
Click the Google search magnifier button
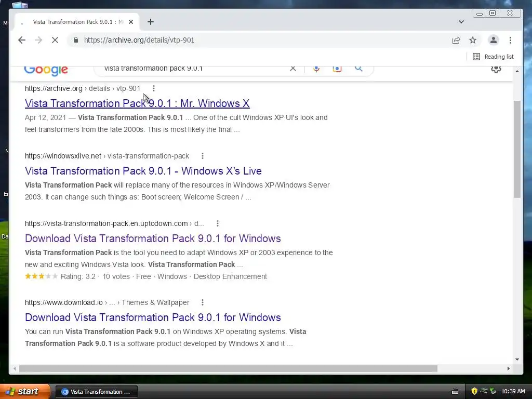click(x=358, y=69)
